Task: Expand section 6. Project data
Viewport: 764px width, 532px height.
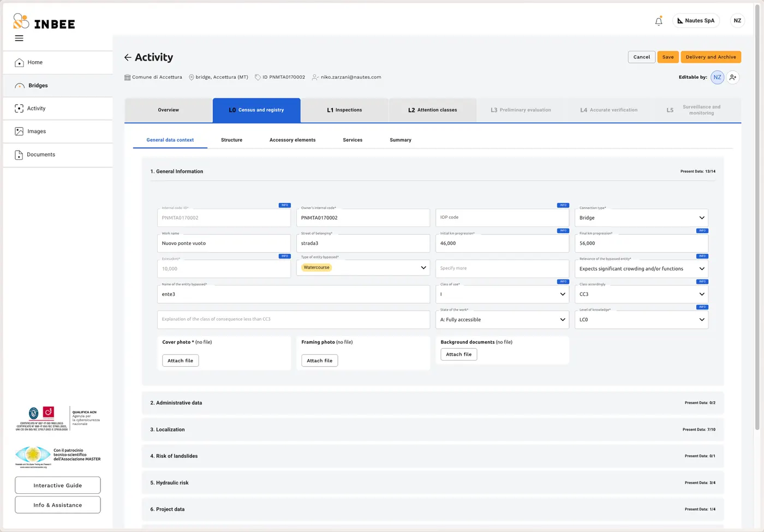Action: (x=433, y=509)
